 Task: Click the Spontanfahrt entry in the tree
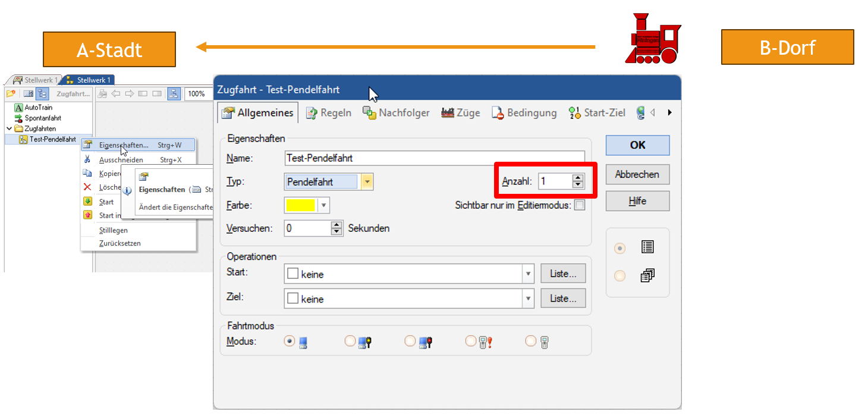[x=42, y=118]
